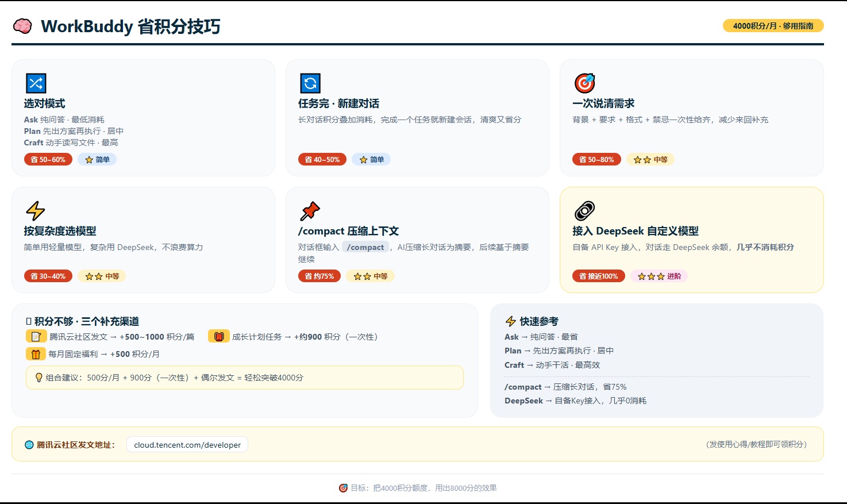
Task: Click the 腾讯云社区发文地址 label
Action: tap(76, 445)
